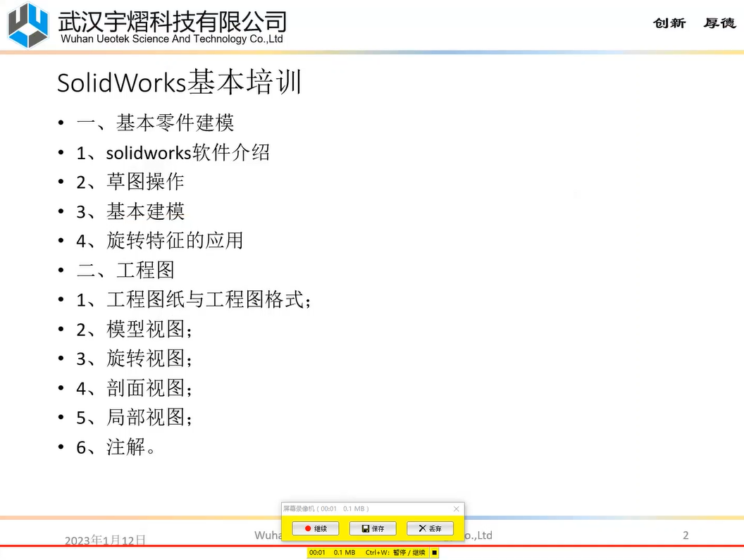Click the English company name in header

coord(172,39)
